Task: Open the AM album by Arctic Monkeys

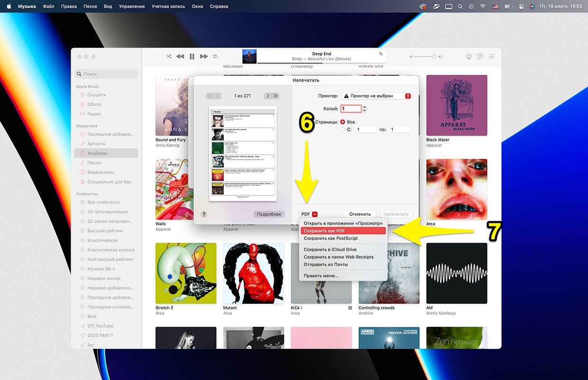Action: tap(457, 273)
